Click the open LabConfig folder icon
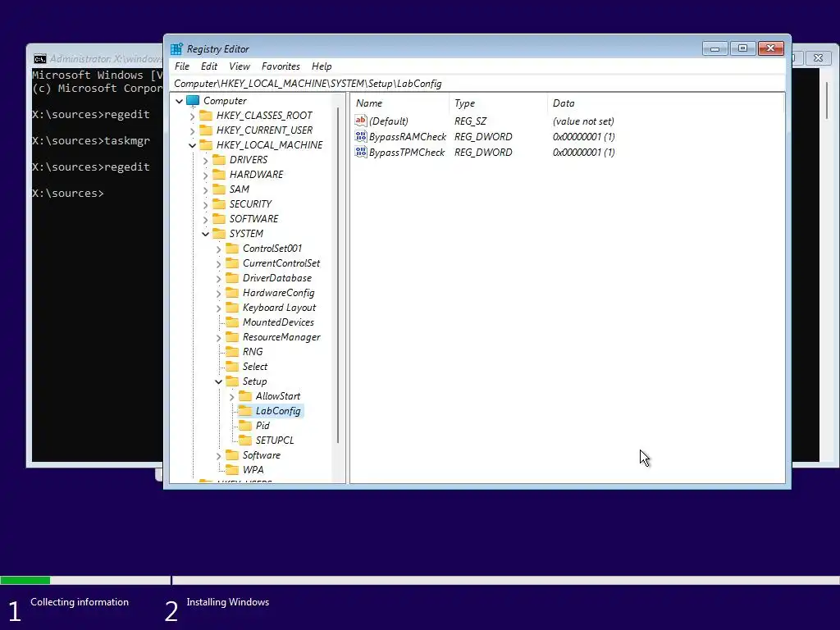This screenshot has width=840, height=630. [x=244, y=411]
